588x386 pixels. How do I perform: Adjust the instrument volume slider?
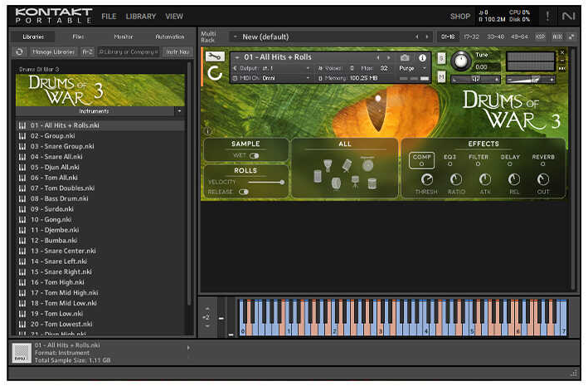tap(530, 80)
